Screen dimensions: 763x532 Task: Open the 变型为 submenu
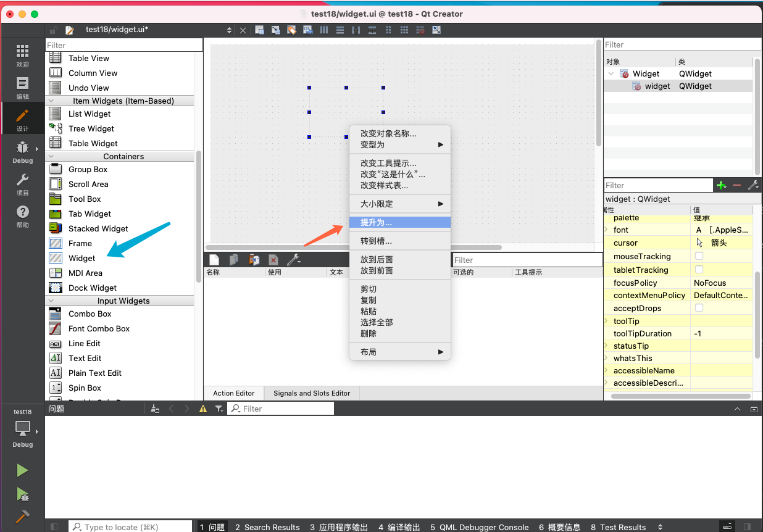[x=400, y=144]
